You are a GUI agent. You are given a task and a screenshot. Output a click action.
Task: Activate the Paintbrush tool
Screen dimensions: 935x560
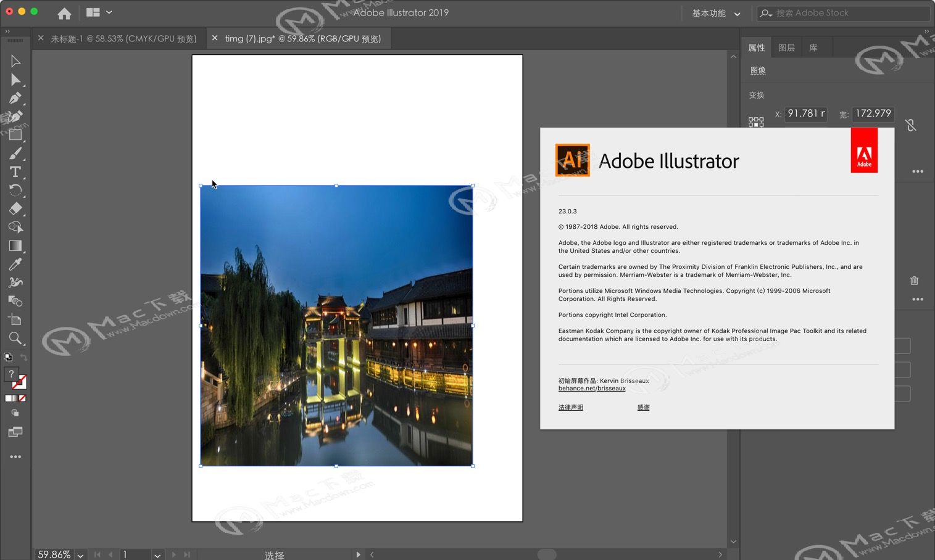(x=15, y=153)
